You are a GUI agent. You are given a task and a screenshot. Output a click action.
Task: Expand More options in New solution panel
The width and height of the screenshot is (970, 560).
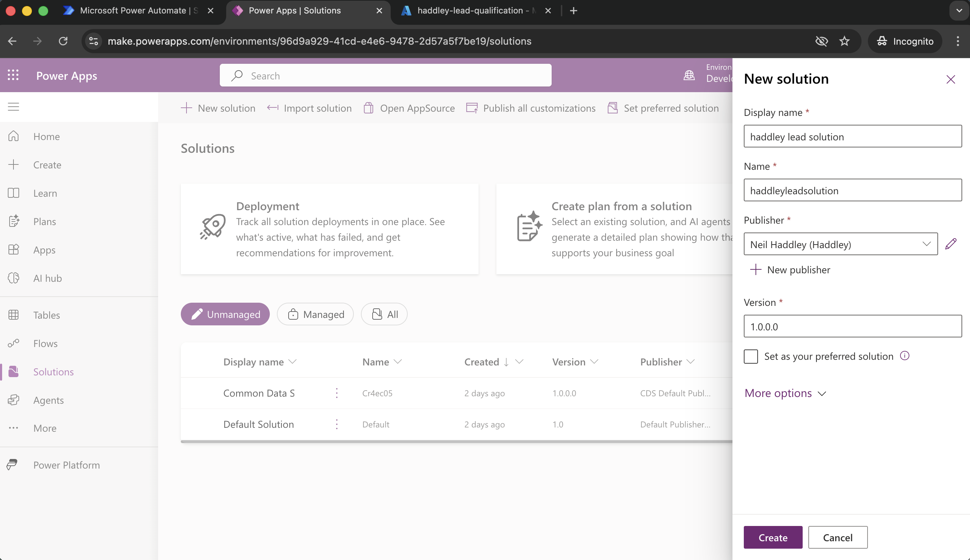785,393
